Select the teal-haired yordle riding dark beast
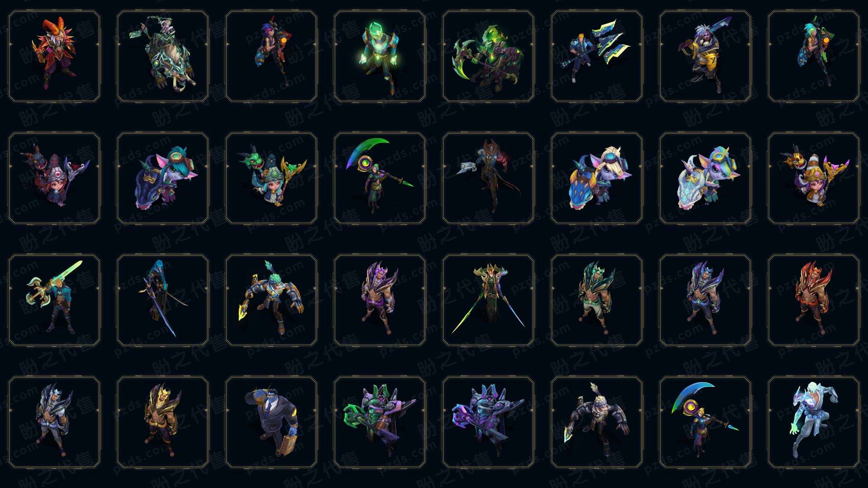868x488 pixels. point(163,178)
